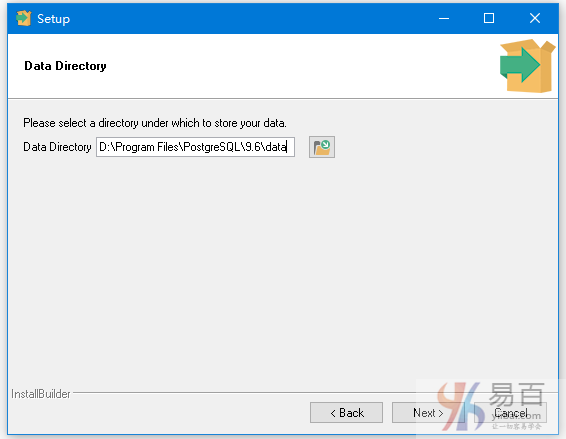Click the Setup installer icon in title bar
This screenshot has width=566, height=439.
point(23,18)
